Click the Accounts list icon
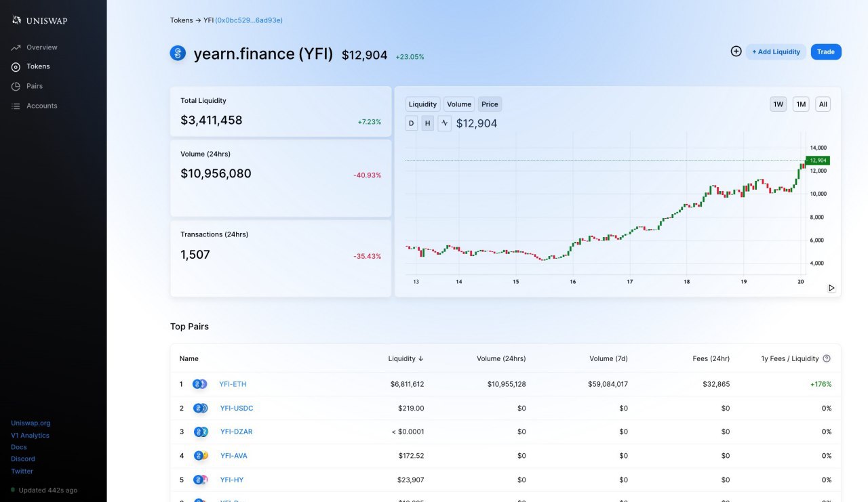This screenshot has height=502, width=868. [16, 106]
